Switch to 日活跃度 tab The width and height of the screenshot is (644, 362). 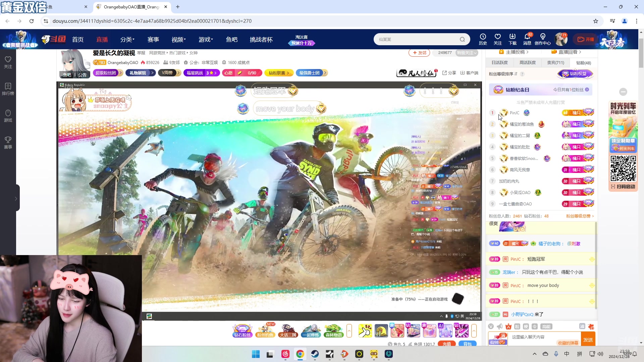(x=500, y=63)
